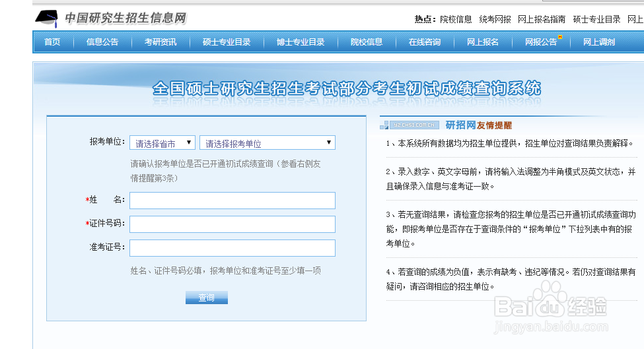The height and width of the screenshot is (349, 644).
Task: Open 网上调剂 navigation item
Action: (599, 42)
